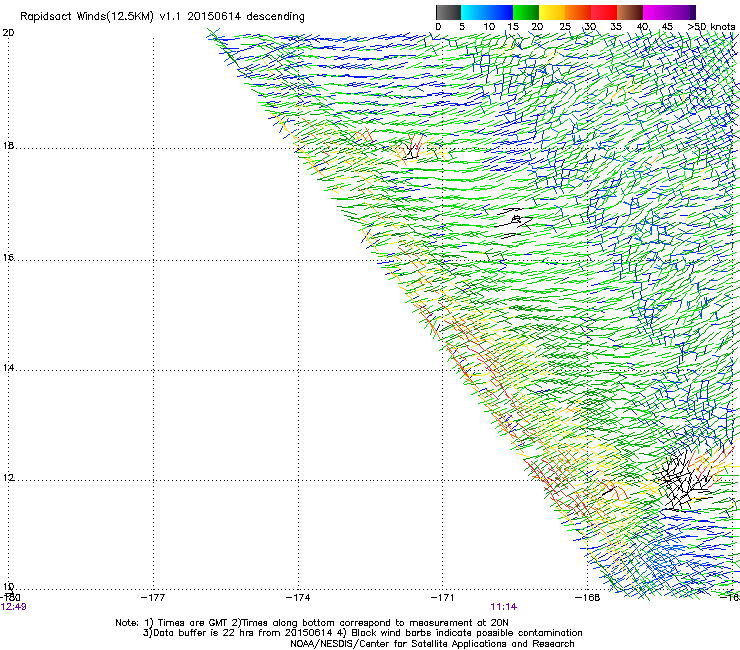This screenshot has height=650, width=740.
Task: Click the latitude label '16' on left axis
Action: (8, 258)
